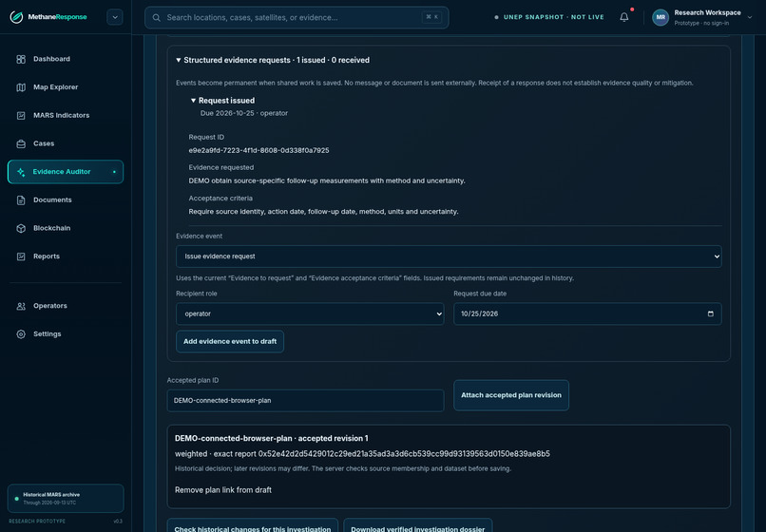The image size is (766, 532).
Task: Open the Blockchain section
Action: click(66, 228)
